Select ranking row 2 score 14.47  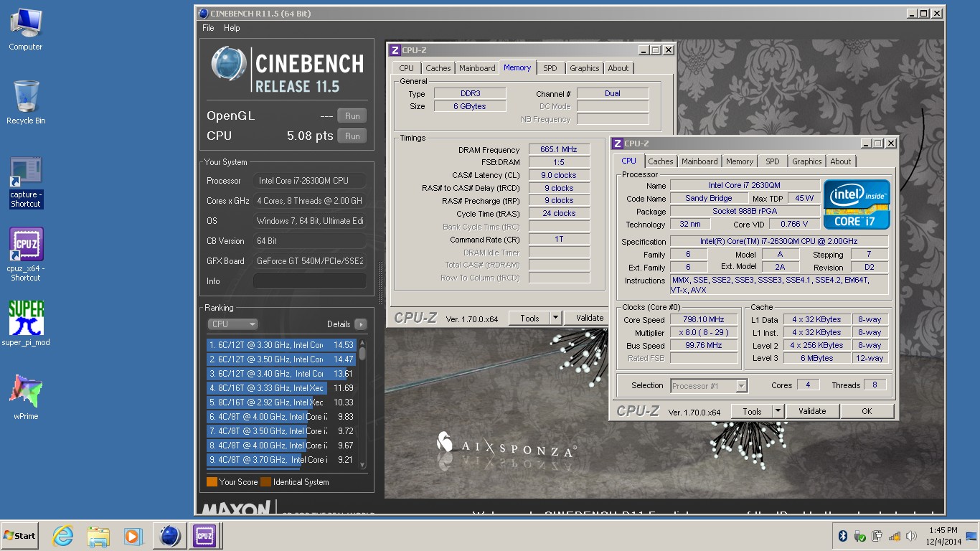coord(281,359)
